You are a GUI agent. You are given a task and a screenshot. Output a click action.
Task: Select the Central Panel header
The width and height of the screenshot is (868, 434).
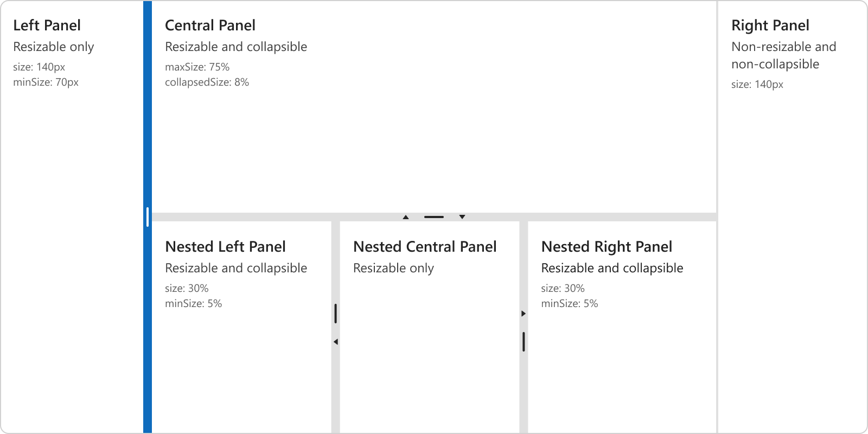click(210, 25)
